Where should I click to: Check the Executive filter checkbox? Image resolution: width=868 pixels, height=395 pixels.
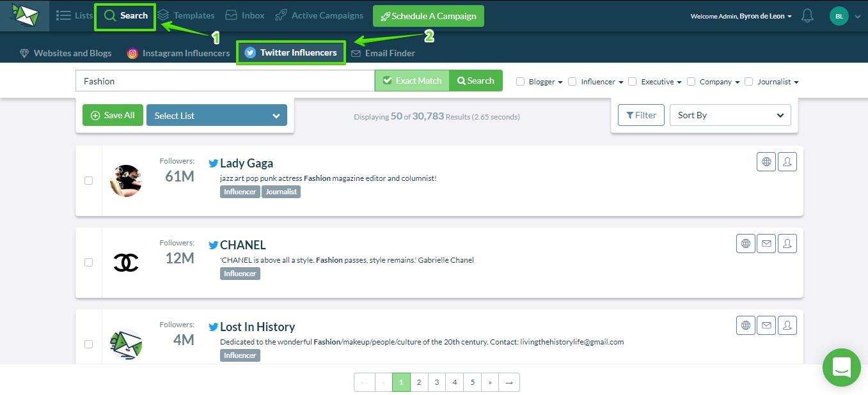click(x=633, y=82)
